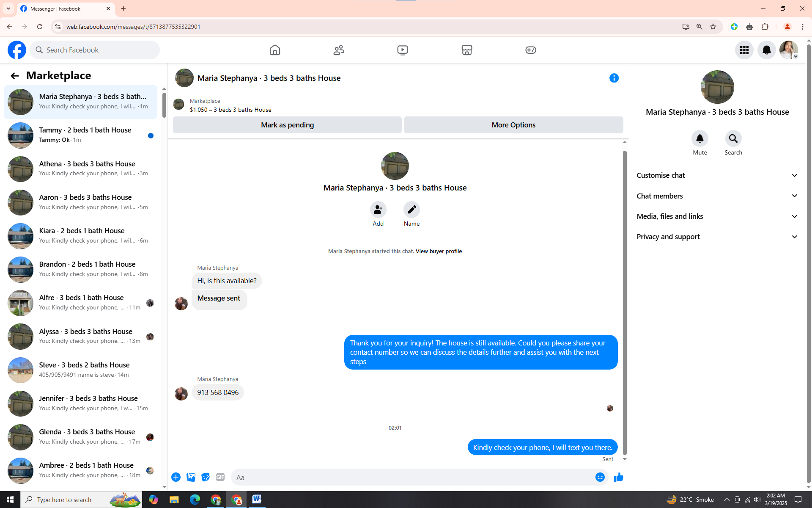Open account profile picture menu
812x508 pixels.
(x=789, y=50)
